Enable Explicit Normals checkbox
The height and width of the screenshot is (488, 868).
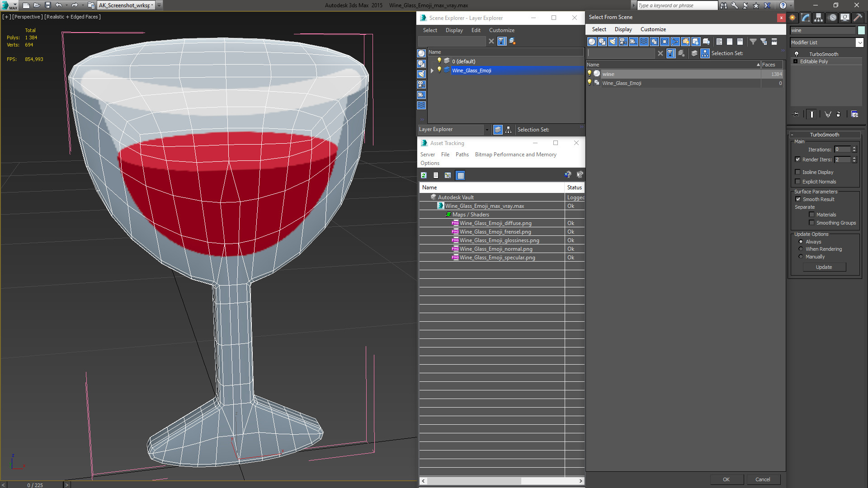tap(797, 182)
